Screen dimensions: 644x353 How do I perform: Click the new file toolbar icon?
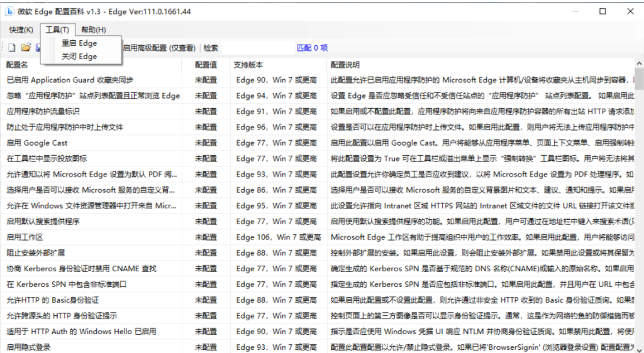coord(11,48)
